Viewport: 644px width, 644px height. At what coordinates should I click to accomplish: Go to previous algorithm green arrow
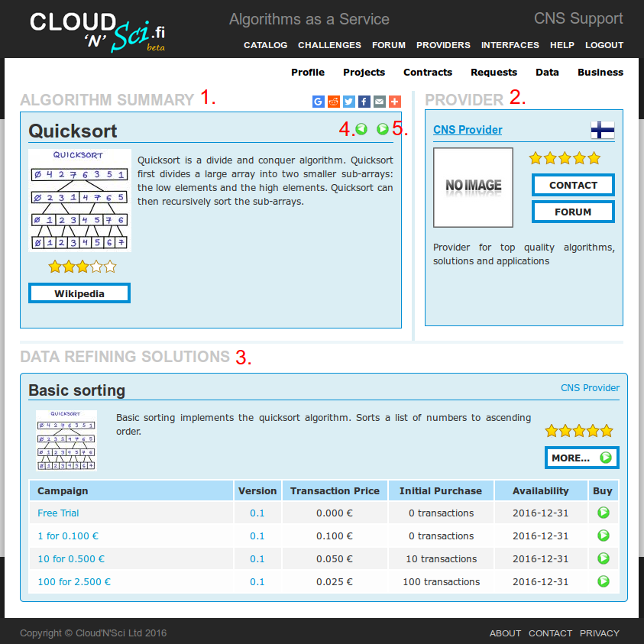tap(361, 129)
